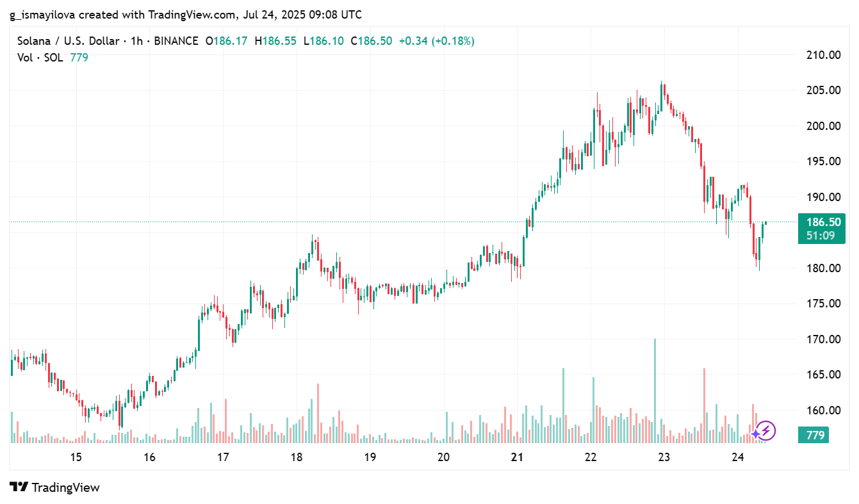Click the Vol · SOL indicator legend
The image size is (859, 504).
[x=40, y=58]
